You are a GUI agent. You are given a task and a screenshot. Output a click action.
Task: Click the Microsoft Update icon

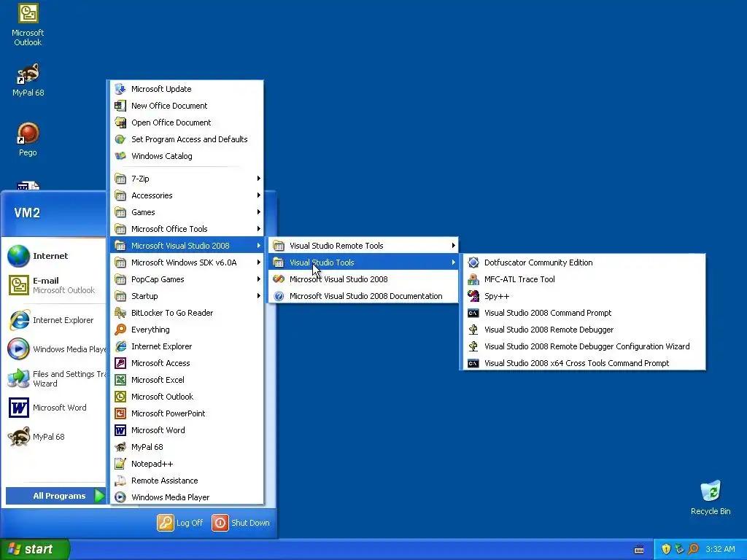coord(120,88)
